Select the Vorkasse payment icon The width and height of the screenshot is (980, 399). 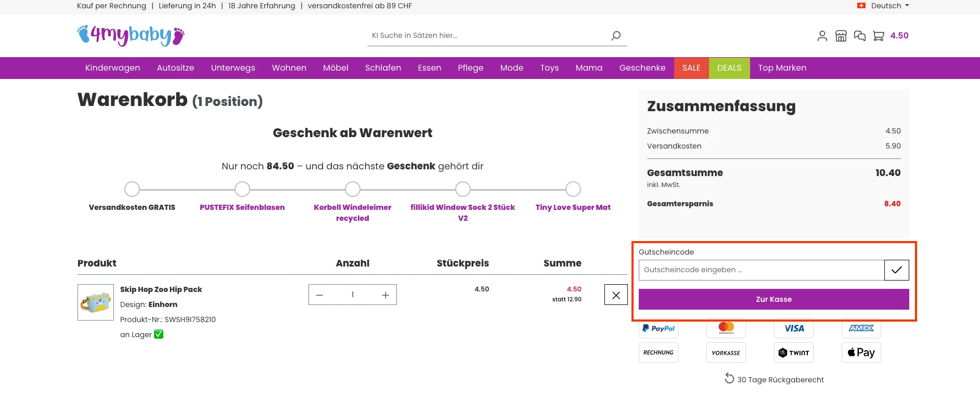[x=726, y=353]
